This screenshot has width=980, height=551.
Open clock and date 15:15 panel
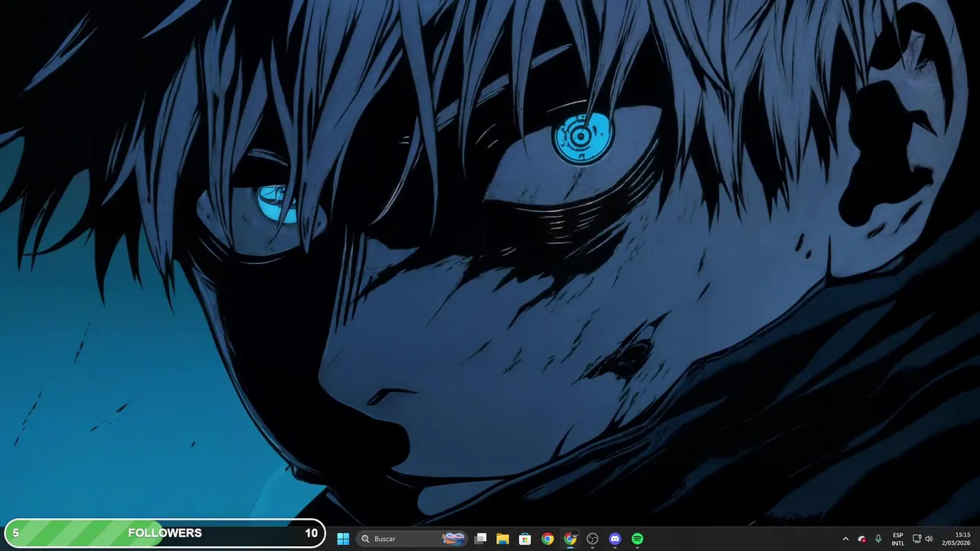tap(956, 539)
